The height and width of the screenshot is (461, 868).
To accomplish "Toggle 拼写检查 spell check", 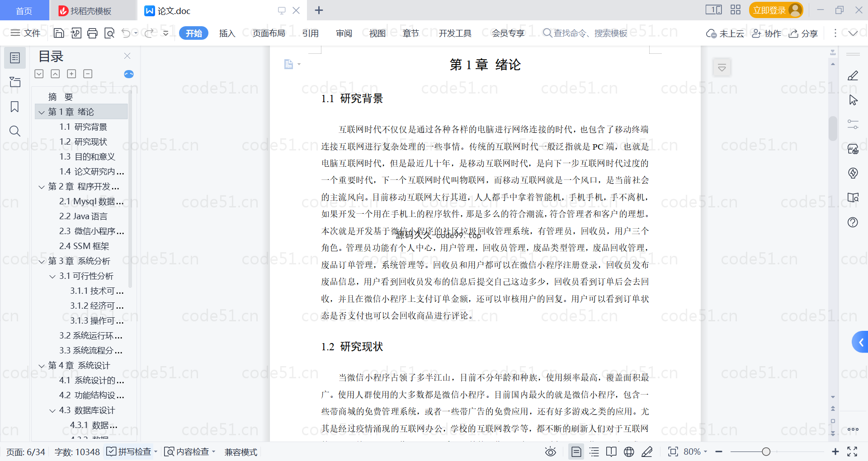I will [131, 452].
